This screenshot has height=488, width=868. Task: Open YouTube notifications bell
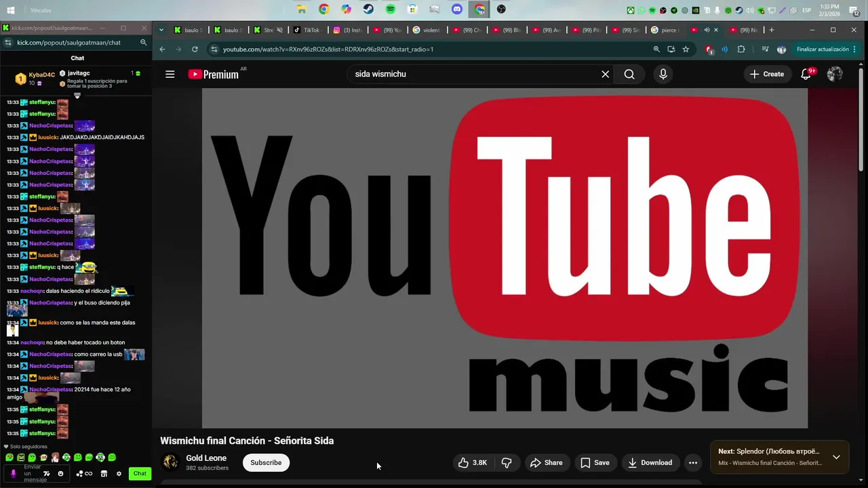(x=806, y=75)
